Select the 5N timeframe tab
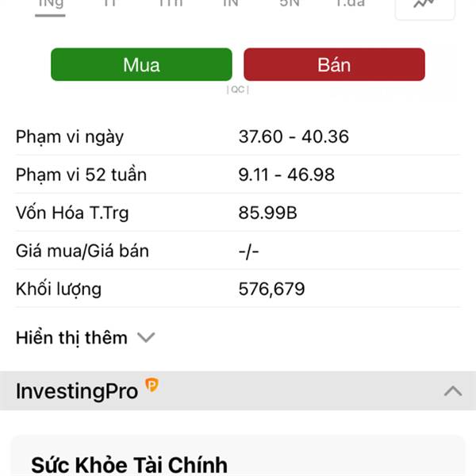 tap(290, 4)
